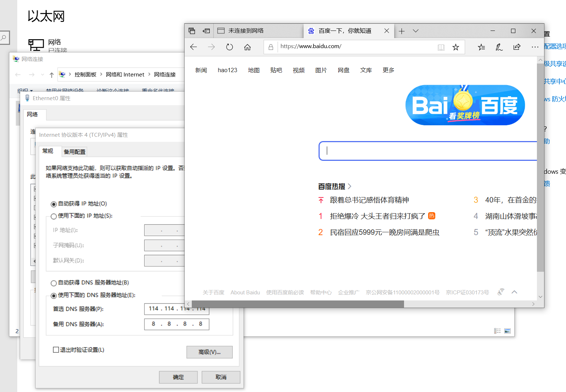
Task: Click the Baidu search input box
Action: pyautogui.click(x=428, y=151)
